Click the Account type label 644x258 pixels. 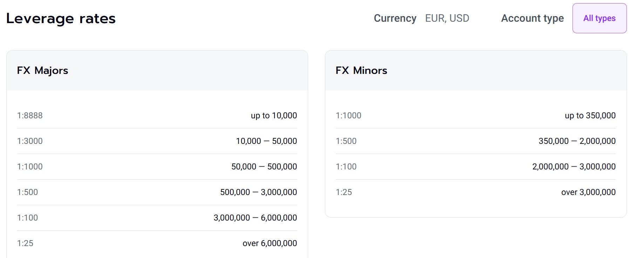(532, 18)
